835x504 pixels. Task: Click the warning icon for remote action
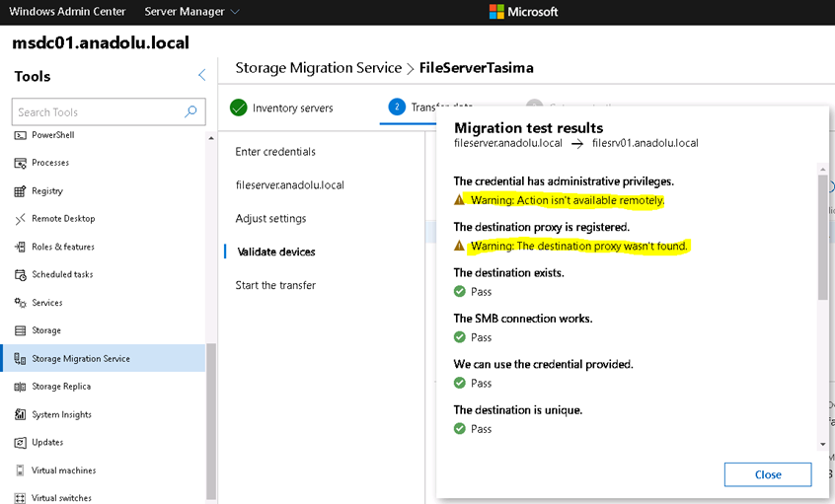pos(459,200)
